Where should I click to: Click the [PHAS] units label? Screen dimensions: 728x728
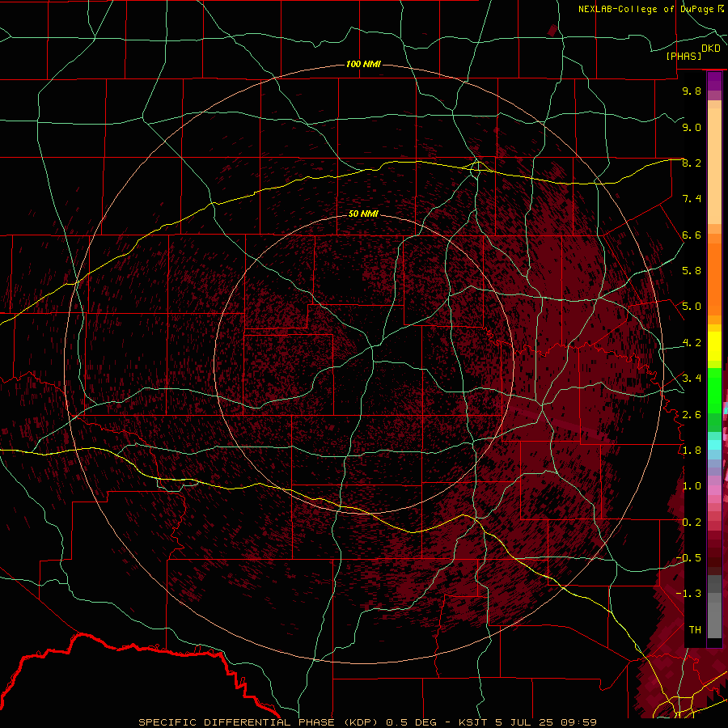point(684,56)
